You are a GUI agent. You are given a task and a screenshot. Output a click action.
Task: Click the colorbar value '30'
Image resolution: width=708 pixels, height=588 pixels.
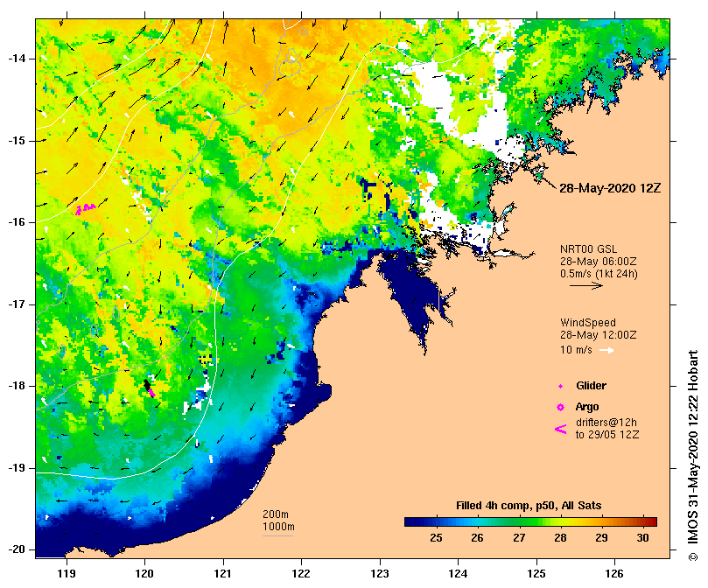click(643, 538)
